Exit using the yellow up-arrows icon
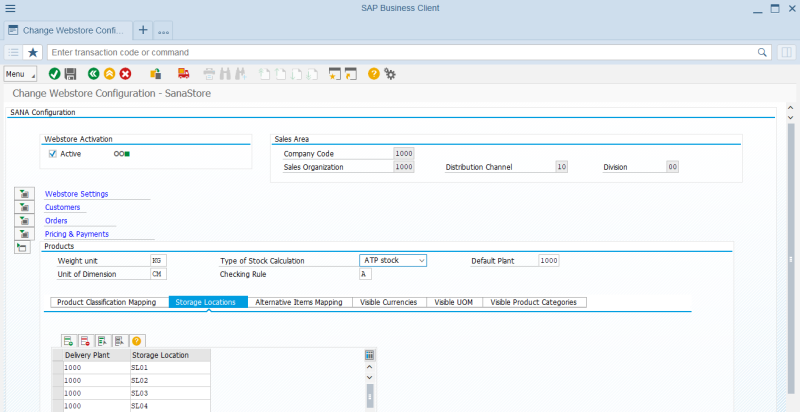This screenshot has height=412, width=800. [109, 74]
